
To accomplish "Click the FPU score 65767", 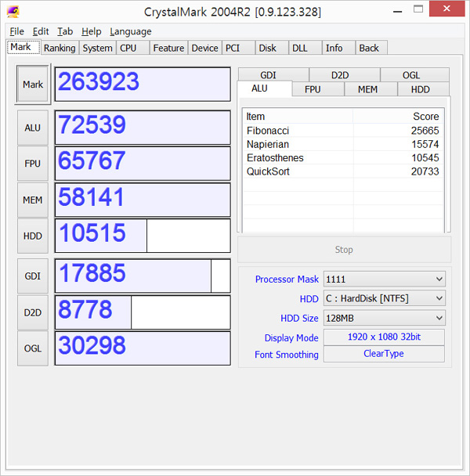I will pos(143,164).
